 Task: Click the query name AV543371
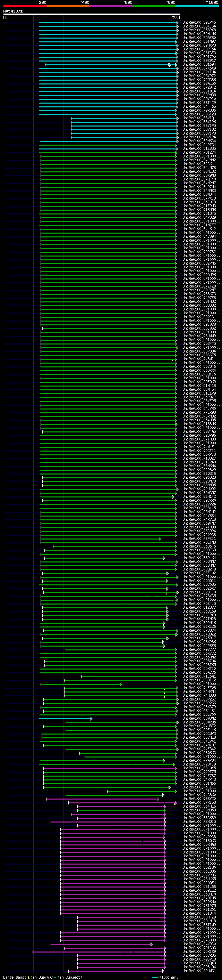tap(13, 11)
